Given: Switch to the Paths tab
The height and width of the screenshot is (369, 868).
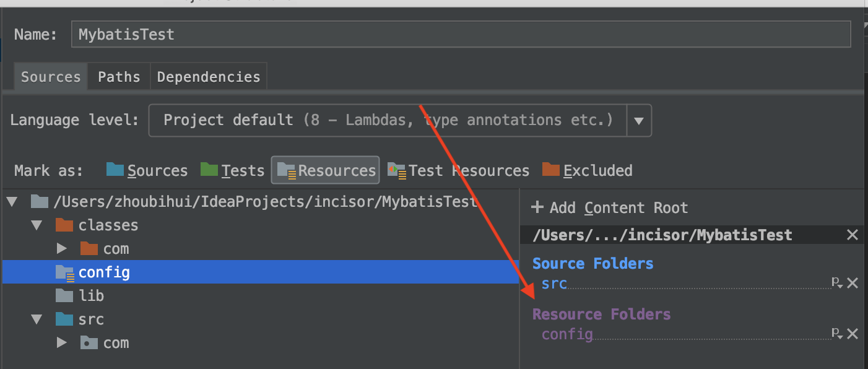Looking at the screenshot, I should [x=119, y=77].
